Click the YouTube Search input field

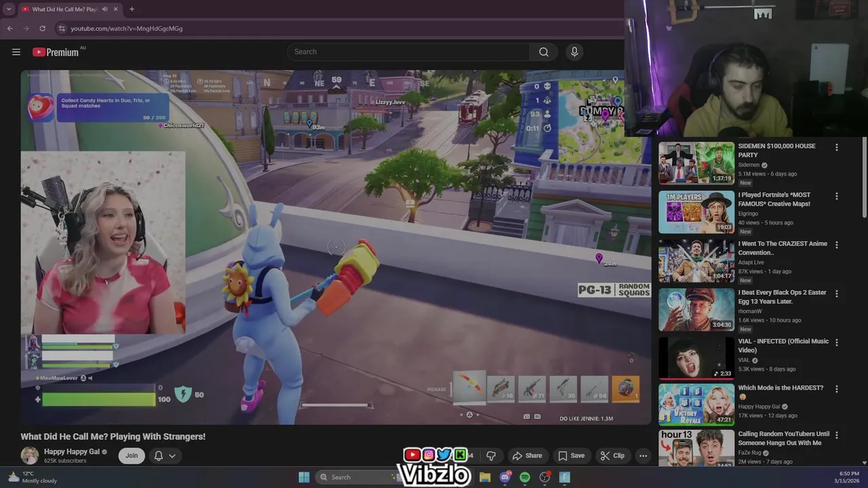(x=408, y=52)
